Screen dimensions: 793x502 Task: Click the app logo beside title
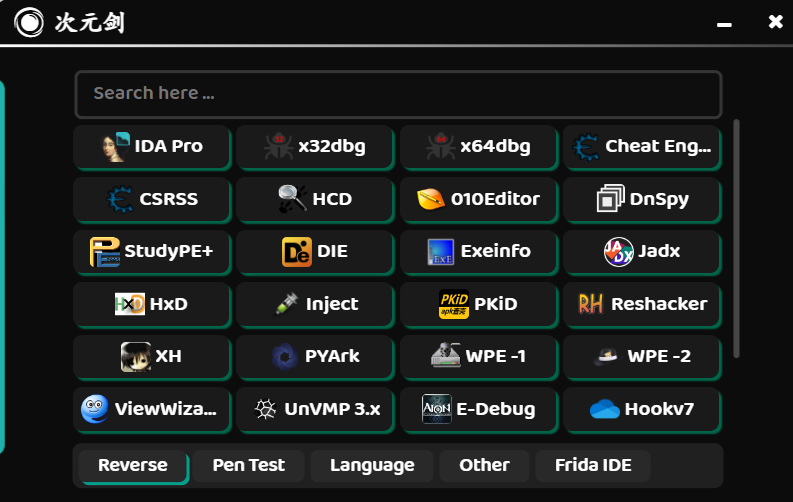[x=29, y=22]
